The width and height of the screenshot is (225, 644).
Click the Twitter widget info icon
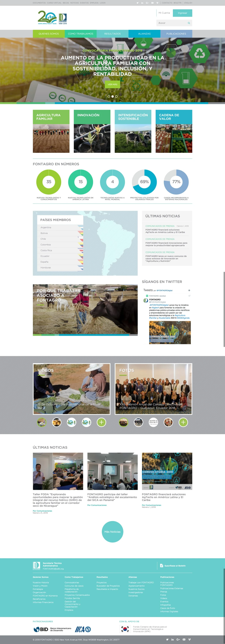tap(189, 290)
